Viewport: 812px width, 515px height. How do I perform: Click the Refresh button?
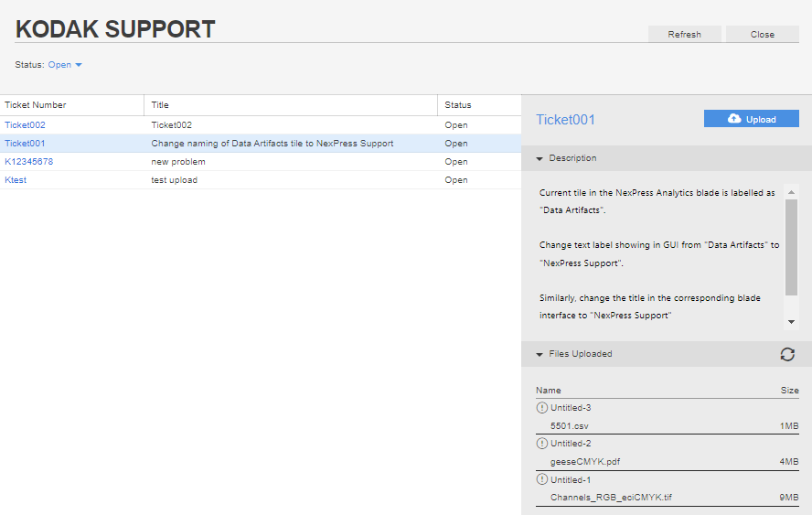684,34
